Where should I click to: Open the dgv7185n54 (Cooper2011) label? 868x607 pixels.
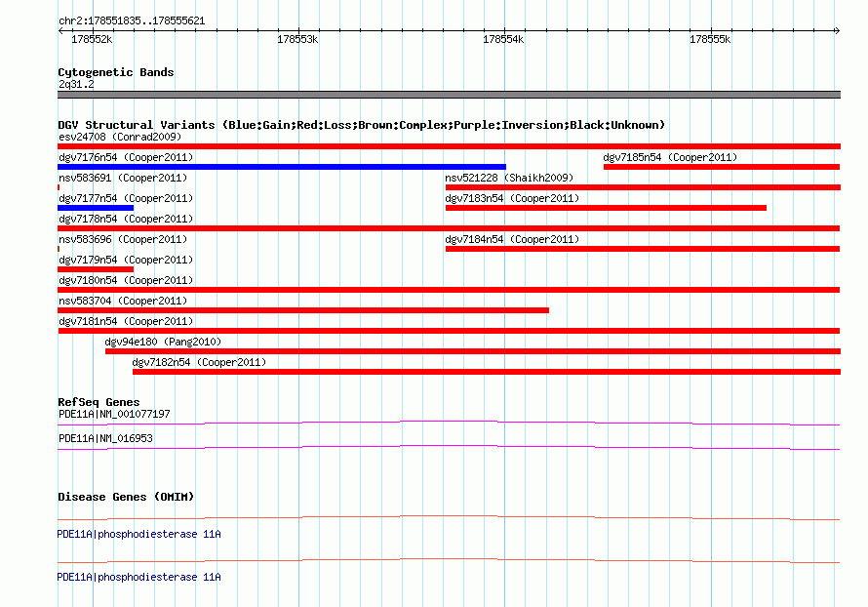click(x=670, y=157)
